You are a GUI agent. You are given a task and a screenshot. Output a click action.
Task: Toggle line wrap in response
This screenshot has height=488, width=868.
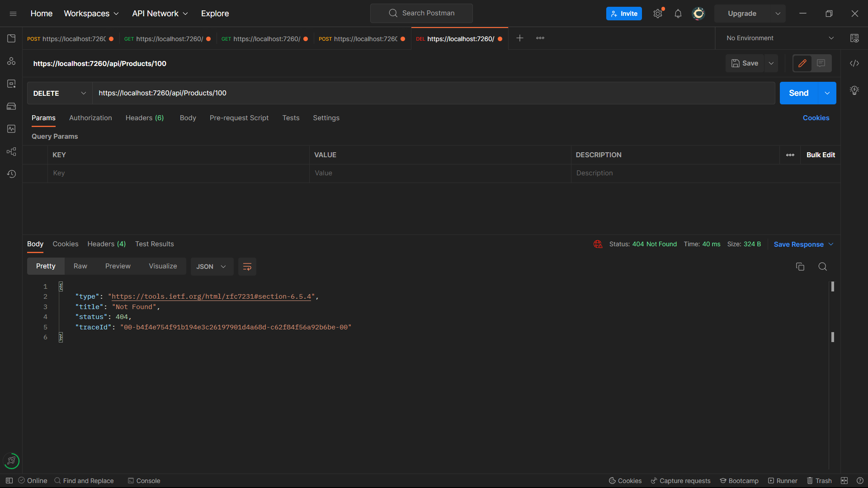pyautogui.click(x=247, y=267)
